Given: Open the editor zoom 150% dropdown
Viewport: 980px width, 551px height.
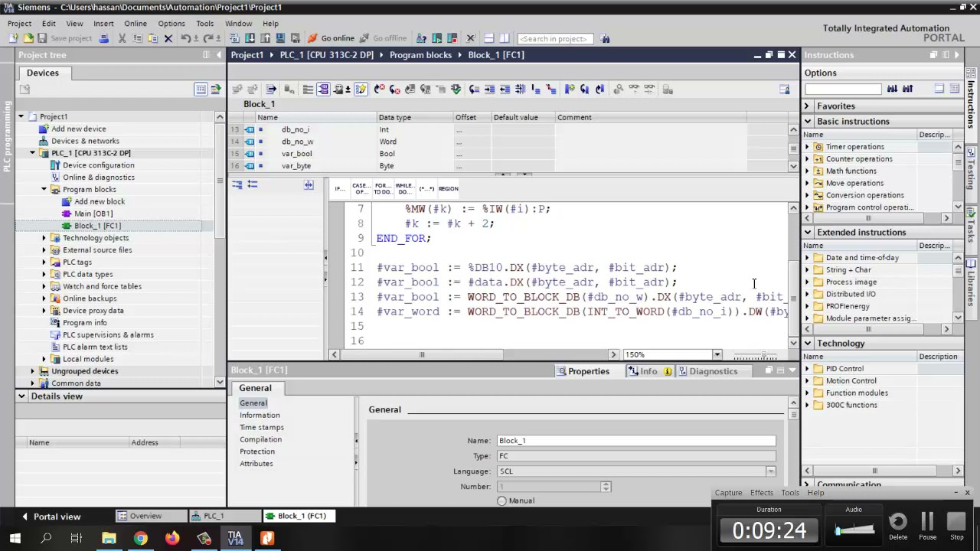Looking at the screenshot, I should coord(717,354).
